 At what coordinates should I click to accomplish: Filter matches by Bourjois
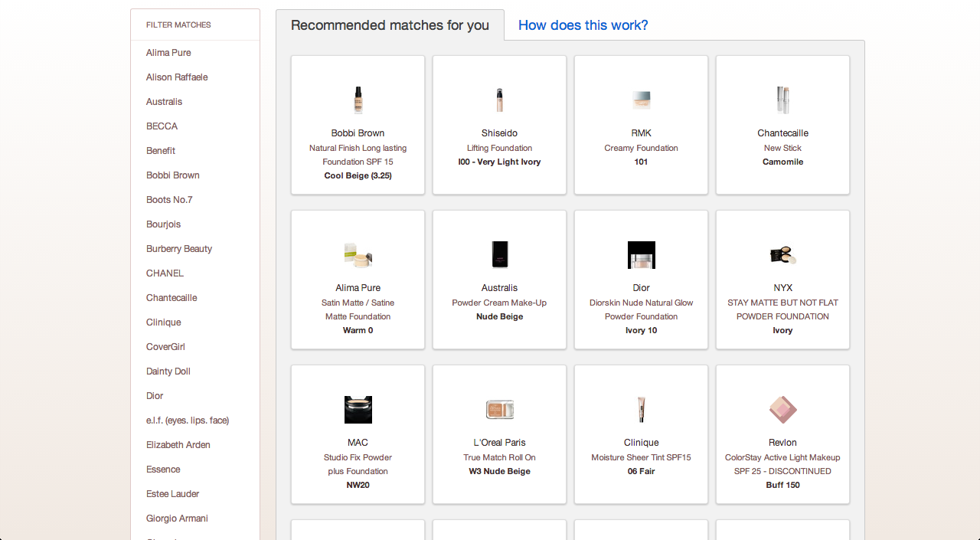pyautogui.click(x=162, y=224)
